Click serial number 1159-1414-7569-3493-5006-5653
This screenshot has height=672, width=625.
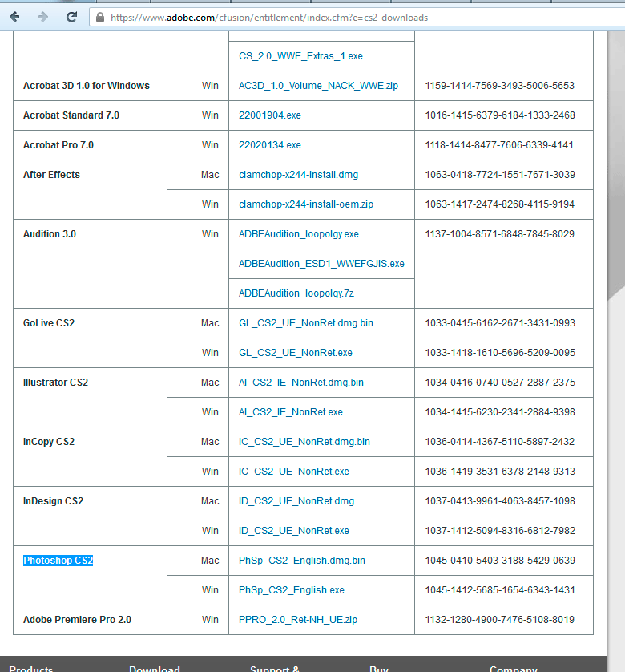click(499, 86)
